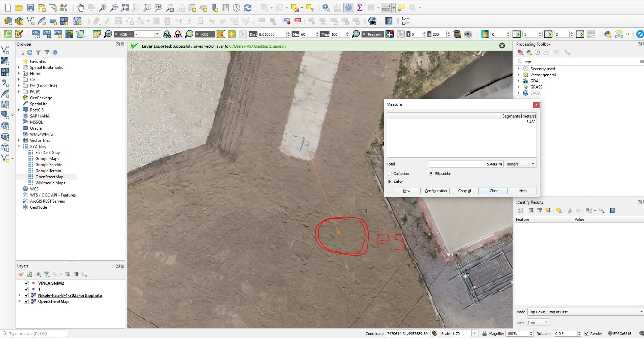Image resolution: width=644 pixels, height=338 pixels.
Task: Select the Cartesian measurement option
Action: [x=390, y=173]
